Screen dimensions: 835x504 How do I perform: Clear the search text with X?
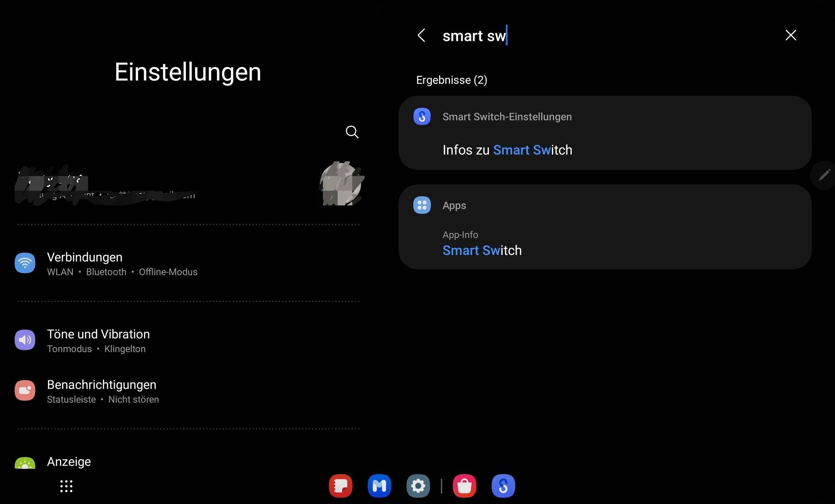click(x=791, y=35)
